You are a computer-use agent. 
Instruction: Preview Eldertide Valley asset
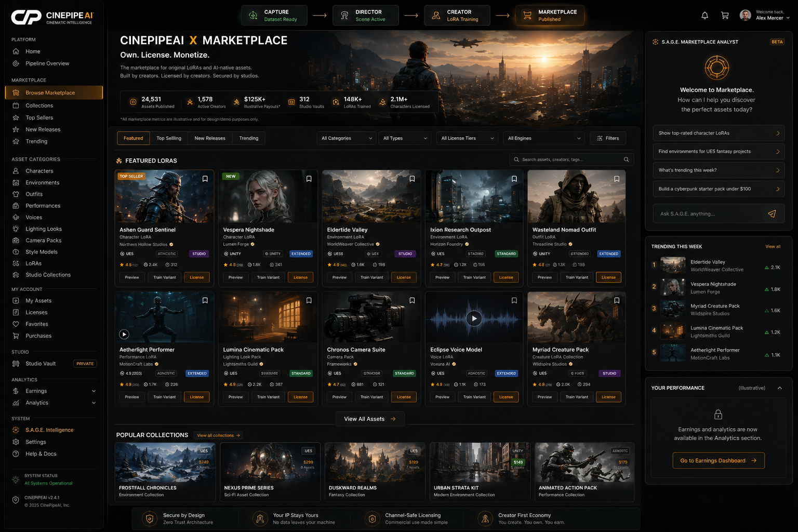[339, 277]
